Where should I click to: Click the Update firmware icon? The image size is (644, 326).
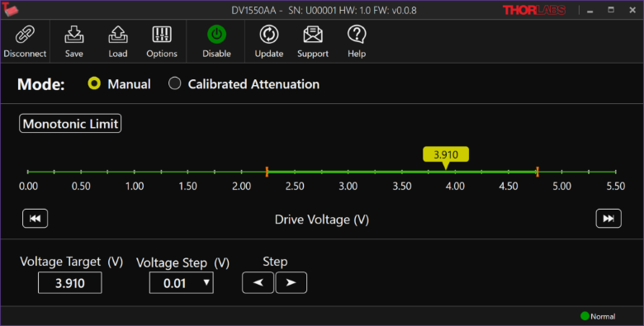click(269, 35)
